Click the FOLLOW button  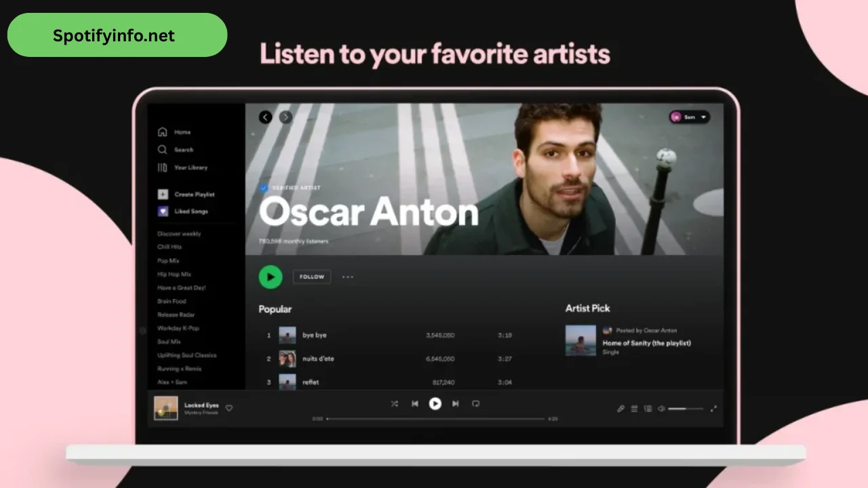pyautogui.click(x=312, y=277)
